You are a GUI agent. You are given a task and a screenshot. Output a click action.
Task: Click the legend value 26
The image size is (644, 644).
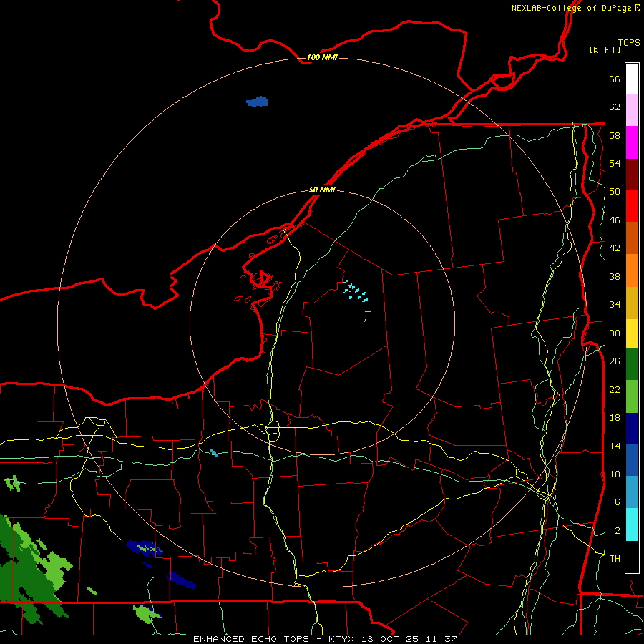click(x=615, y=361)
